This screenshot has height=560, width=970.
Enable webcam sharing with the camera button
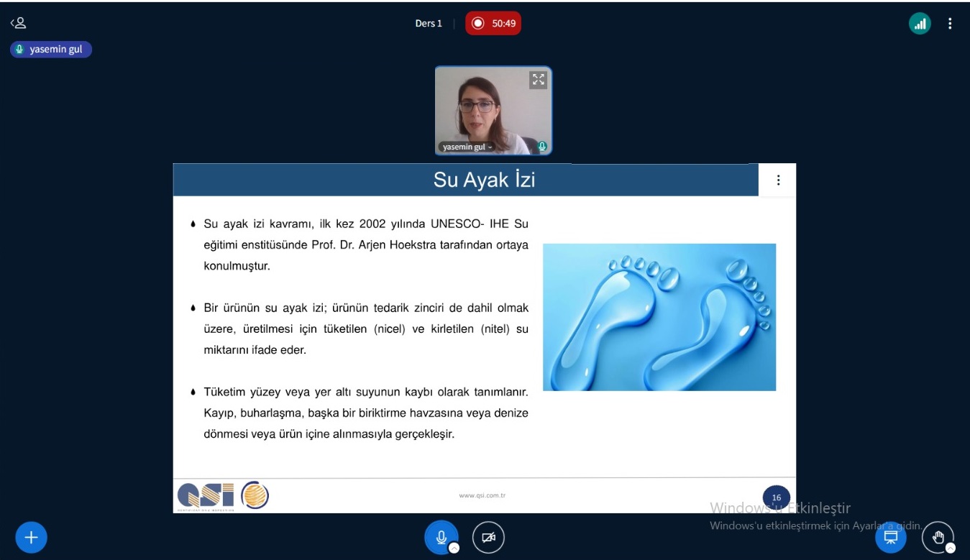point(488,537)
